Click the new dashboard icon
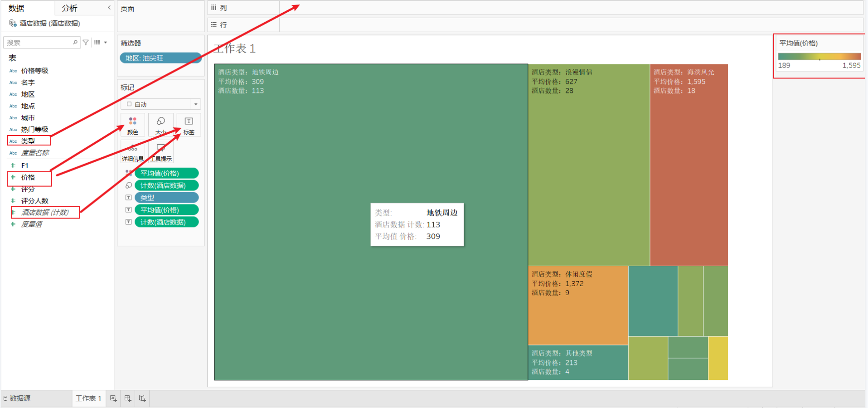 [128, 398]
